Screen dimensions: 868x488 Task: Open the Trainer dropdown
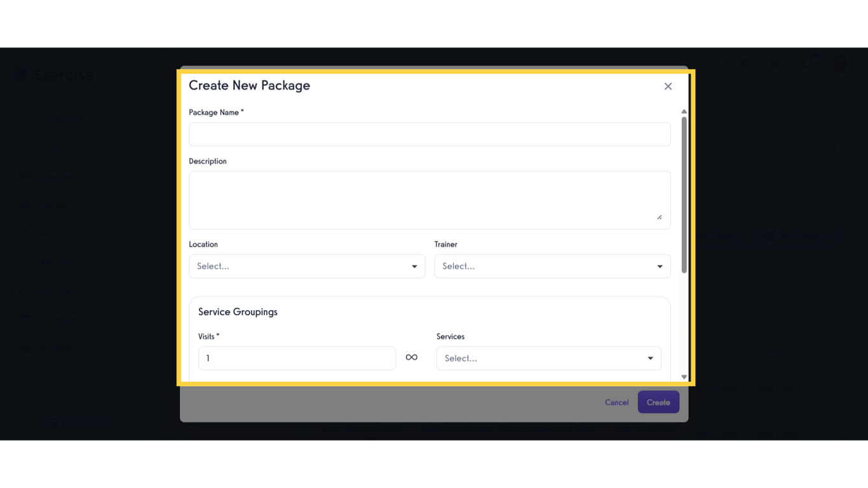[x=552, y=266]
